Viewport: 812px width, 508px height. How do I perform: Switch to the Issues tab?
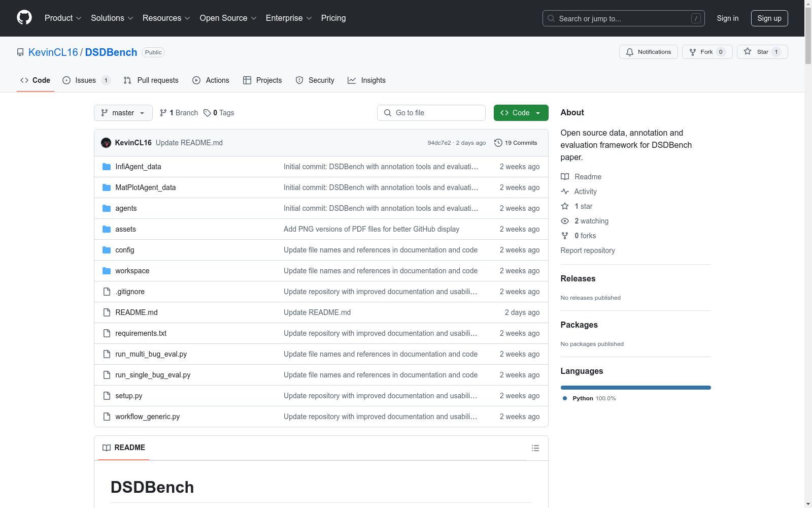click(x=86, y=80)
